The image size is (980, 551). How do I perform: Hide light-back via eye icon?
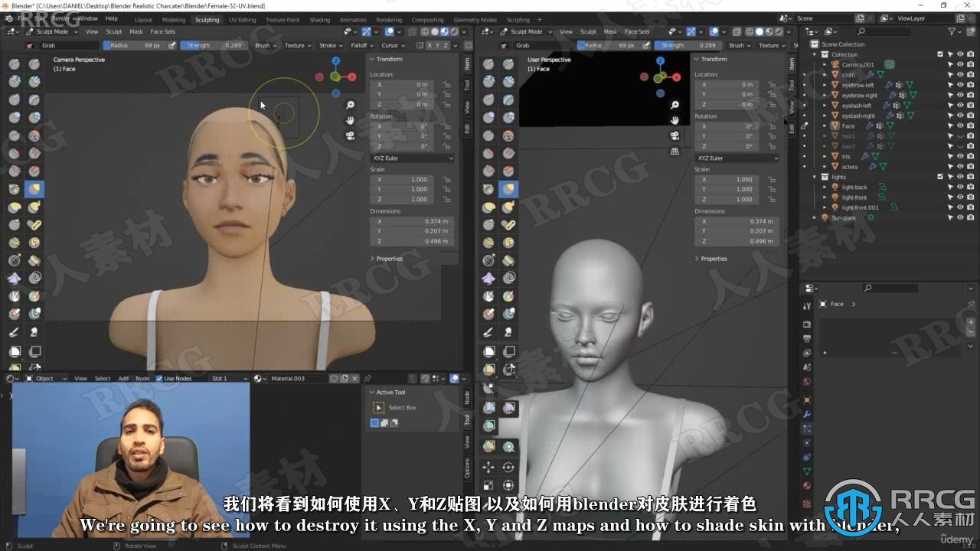(960, 187)
